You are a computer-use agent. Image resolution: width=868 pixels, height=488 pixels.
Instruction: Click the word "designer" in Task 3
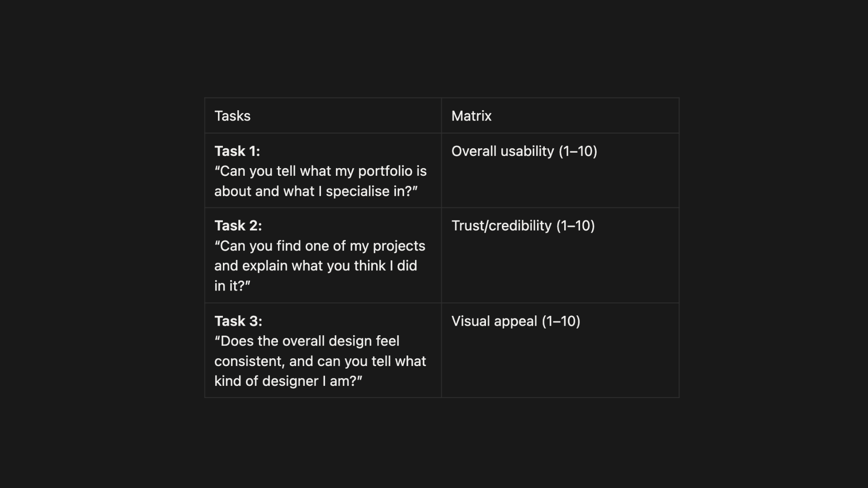coord(290,381)
